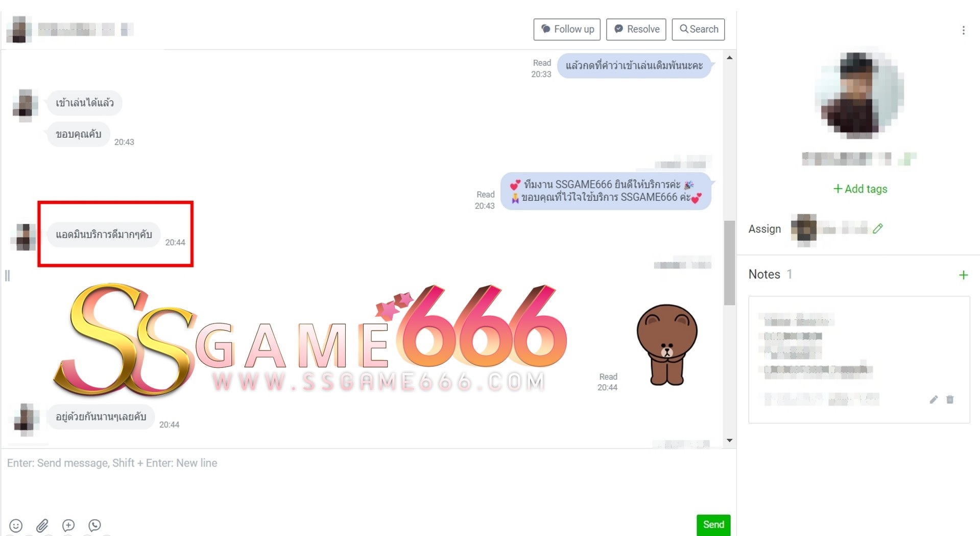This screenshot has height=536, width=980.
Task: Mark the chat as Resolve
Action: pos(636,29)
